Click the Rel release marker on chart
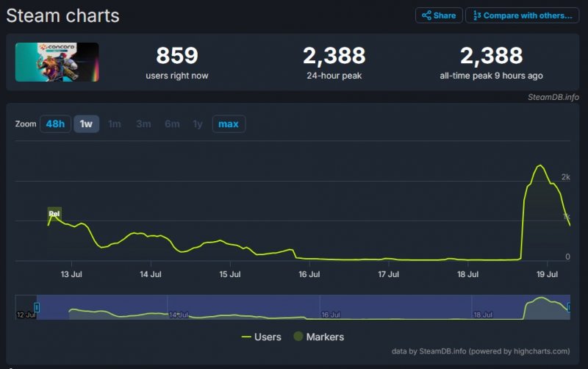588x369 pixels. [x=54, y=214]
